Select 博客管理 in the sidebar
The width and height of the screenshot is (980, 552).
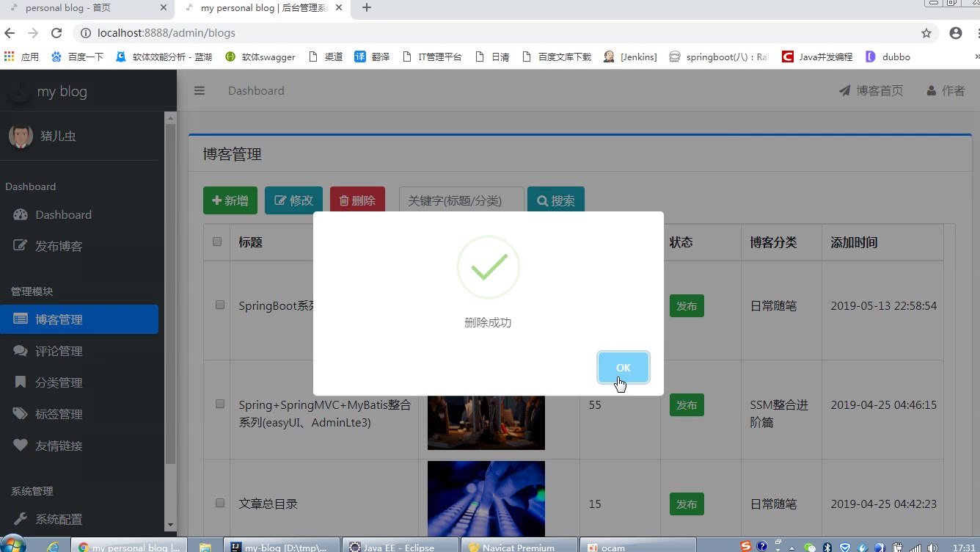tap(79, 319)
